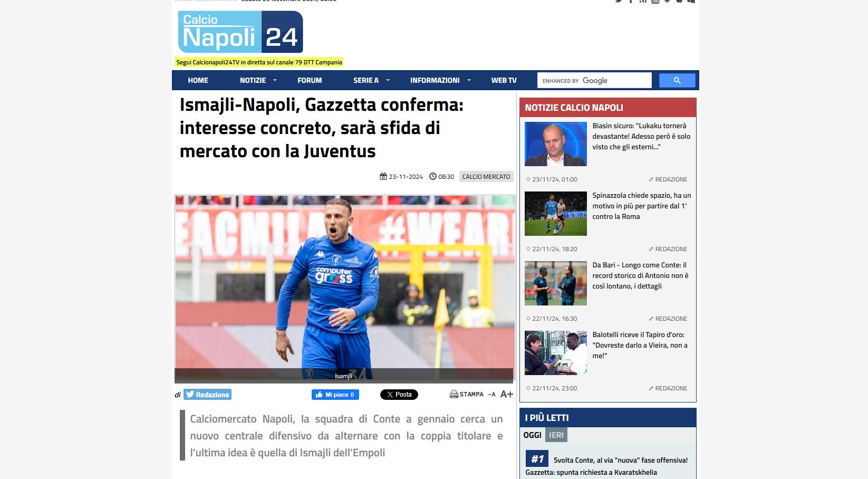Open Redazione Twitter author badge
This screenshot has width=868, height=479.
(208, 395)
